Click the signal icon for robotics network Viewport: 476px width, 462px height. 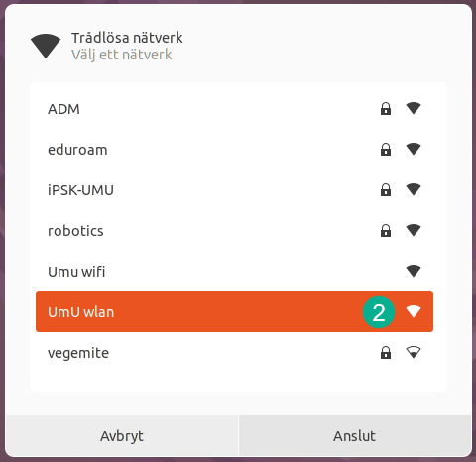pos(414,230)
